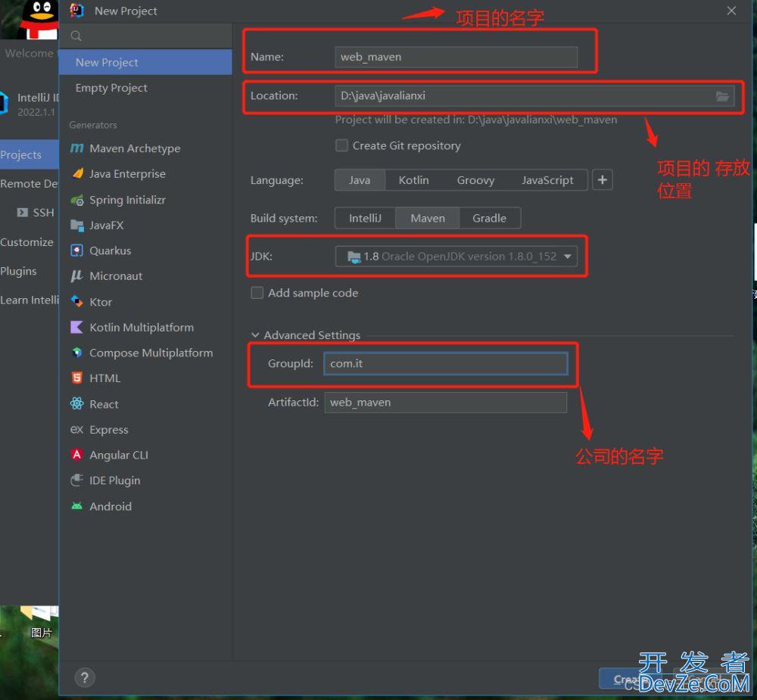Choose the Angular CLI generator label
This screenshot has width=757, height=700.
(x=119, y=455)
